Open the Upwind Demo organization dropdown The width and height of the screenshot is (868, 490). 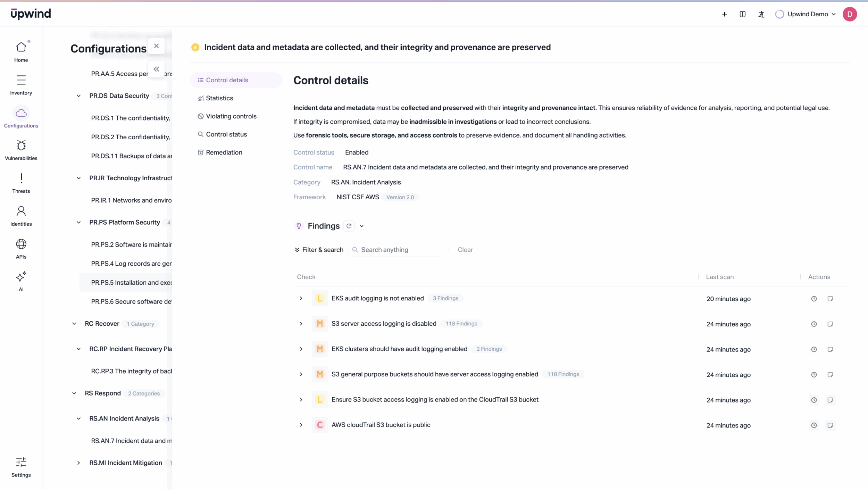(x=806, y=14)
